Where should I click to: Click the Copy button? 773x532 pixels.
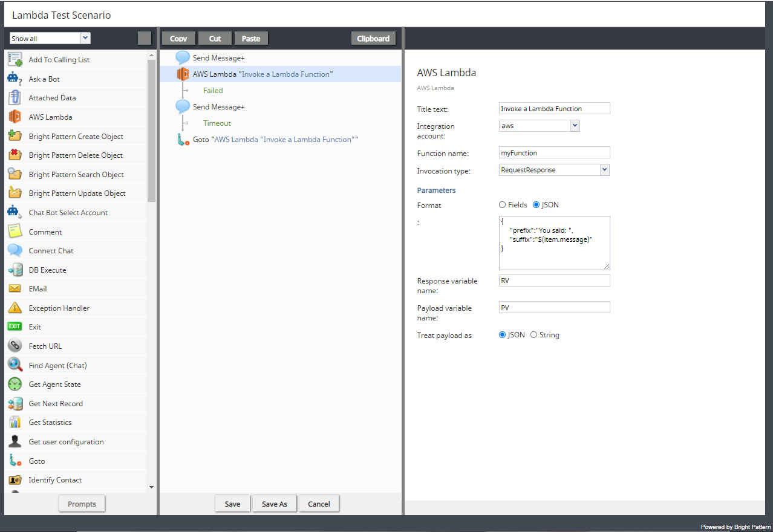pos(178,38)
